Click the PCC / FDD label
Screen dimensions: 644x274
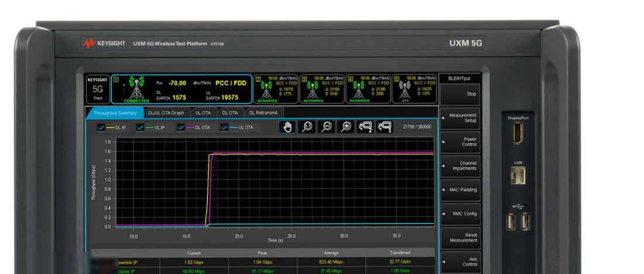click(x=231, y=83)
